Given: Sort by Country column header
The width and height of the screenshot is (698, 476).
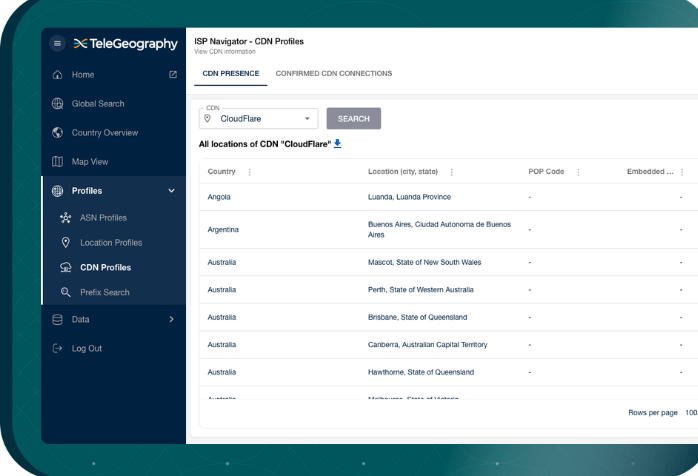Looking at the screenshot, I should click(221, 171).
